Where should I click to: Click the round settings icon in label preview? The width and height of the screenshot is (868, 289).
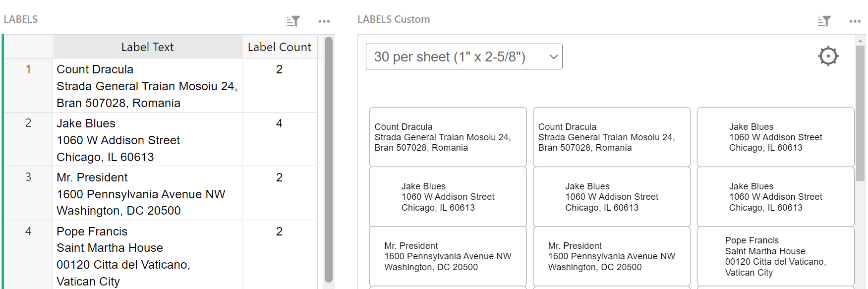point(828,56)
